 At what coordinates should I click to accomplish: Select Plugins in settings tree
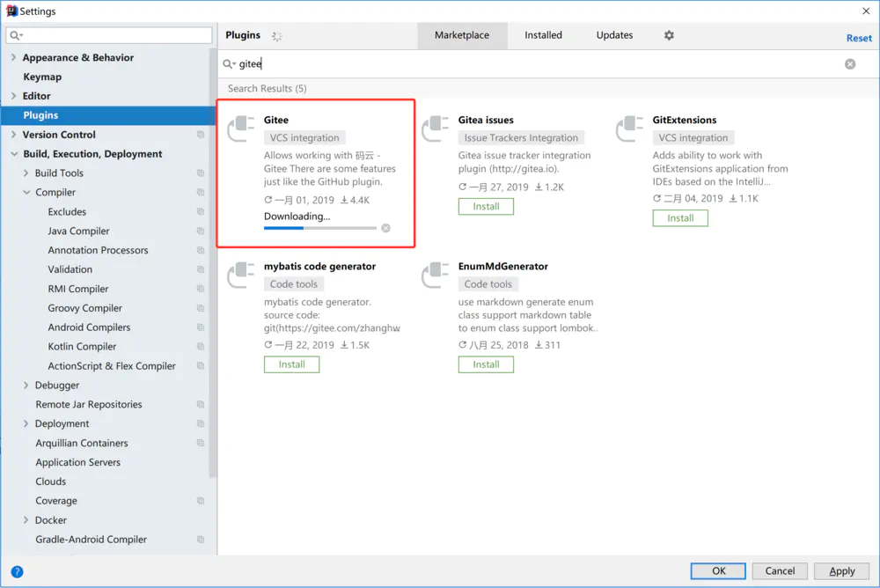107,115
